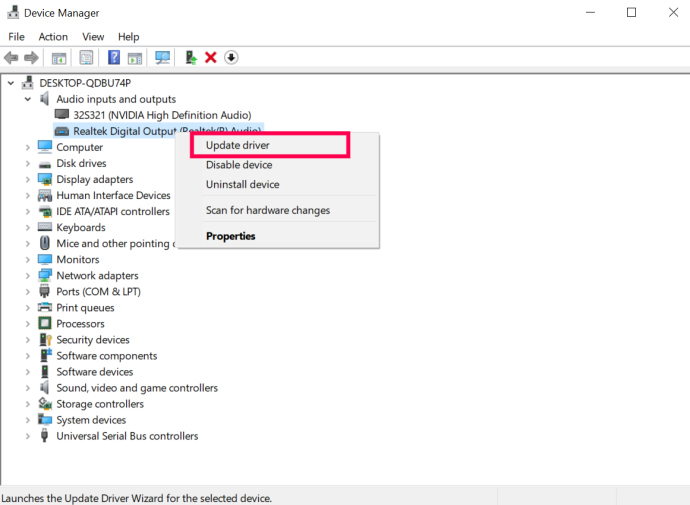Viewport: 690px width, 505px height.
Task: Select the Monitors tree row text
Action: 78,260
